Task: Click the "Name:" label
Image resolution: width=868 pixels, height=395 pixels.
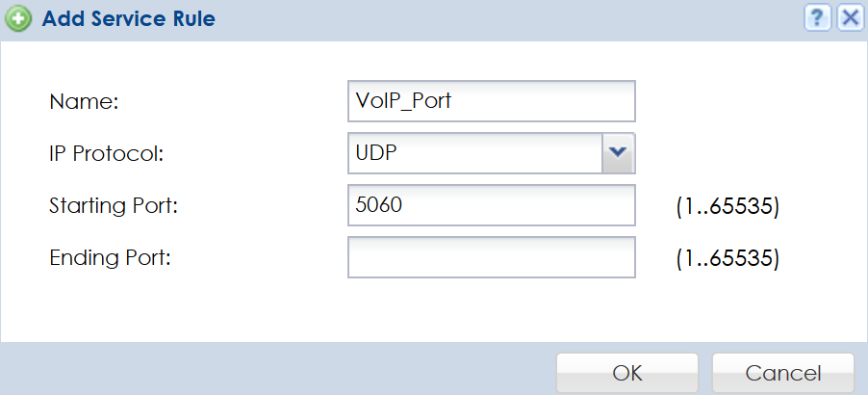Action: coord(83,101)
